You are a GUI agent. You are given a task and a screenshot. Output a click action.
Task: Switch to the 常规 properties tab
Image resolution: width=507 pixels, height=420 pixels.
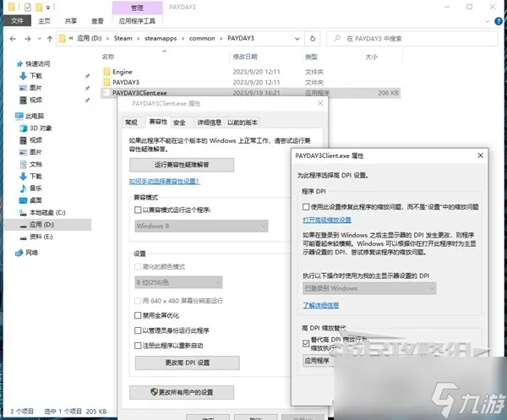(131, 123)
